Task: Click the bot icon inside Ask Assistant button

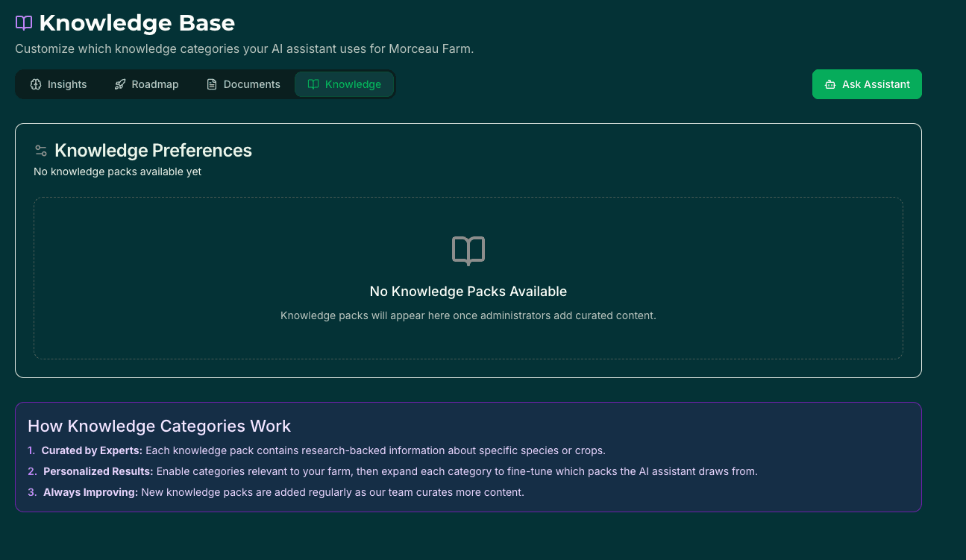Action: point(829,84)
